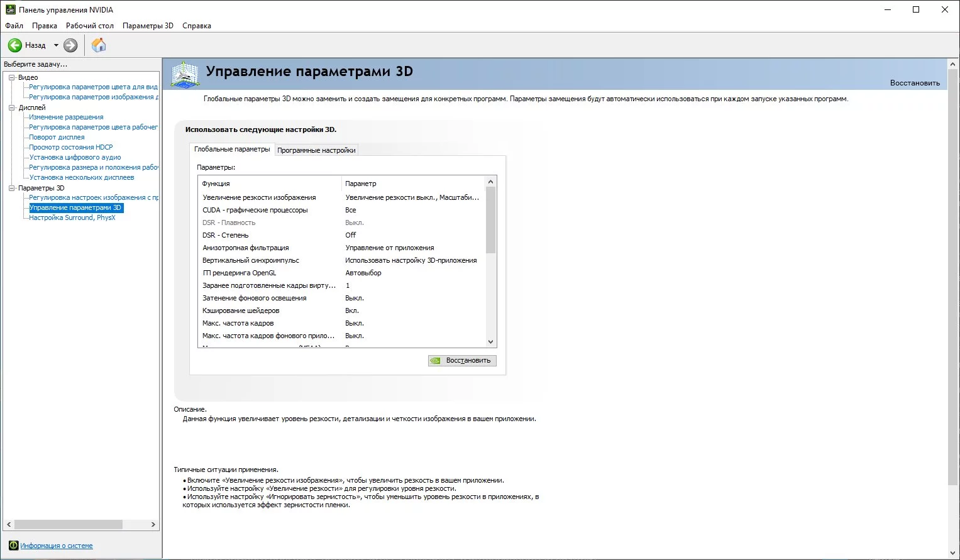Screen dimensions: 960x560
Task: Open Регулировка параметров изображения under Видео
Action: [93, 97]
